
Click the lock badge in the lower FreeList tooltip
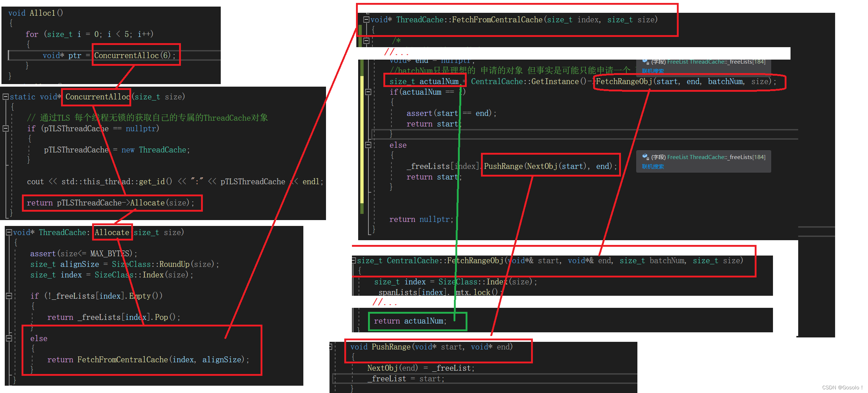[648, 159]
